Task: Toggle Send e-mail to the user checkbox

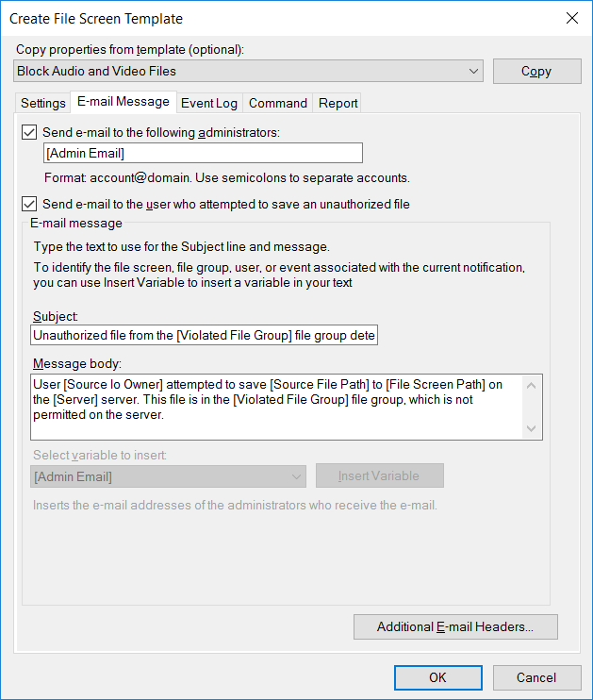Action: point(29,204)
